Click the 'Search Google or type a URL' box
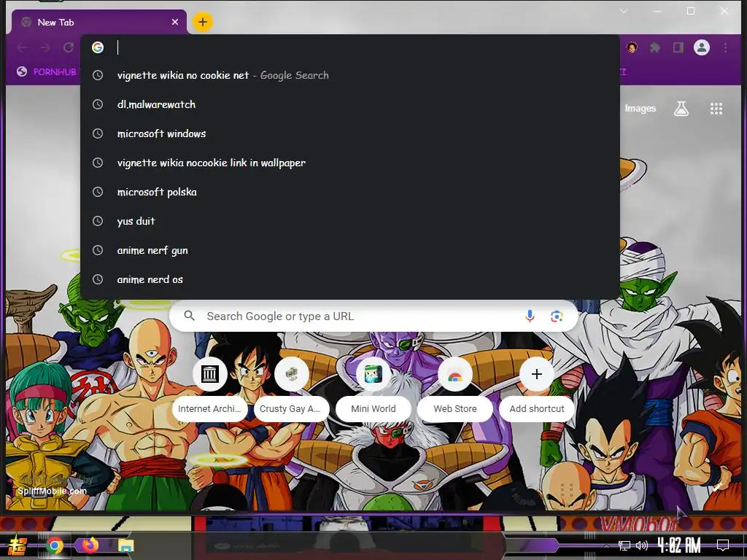This screenshot has width=747, height=560. pyautogui.click(x=373, y=316)
